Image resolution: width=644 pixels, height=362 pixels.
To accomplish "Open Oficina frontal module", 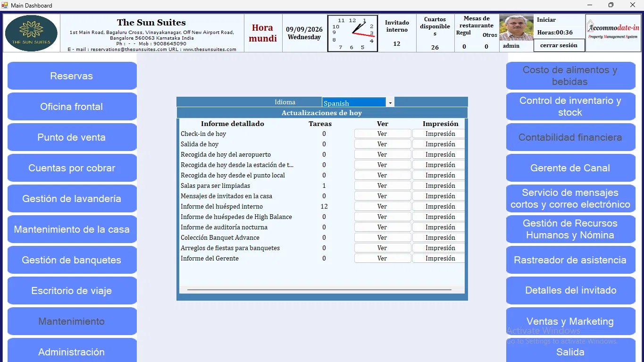I will (x=72, y=107).
